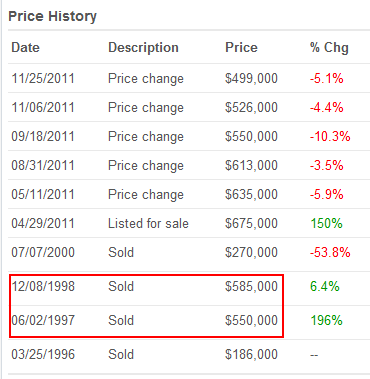This screenshot has height=379, width=370.
Task: Click the $186,000 price on 03/25/1996
Action: pos(251,355)
